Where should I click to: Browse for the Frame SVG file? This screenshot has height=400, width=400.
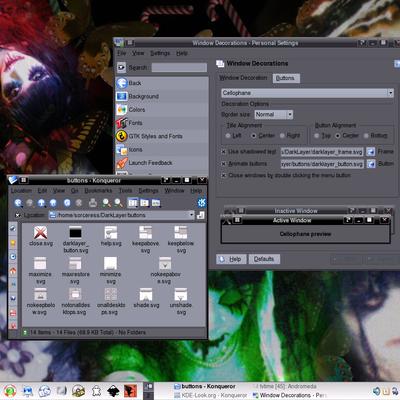click(371, 152)
